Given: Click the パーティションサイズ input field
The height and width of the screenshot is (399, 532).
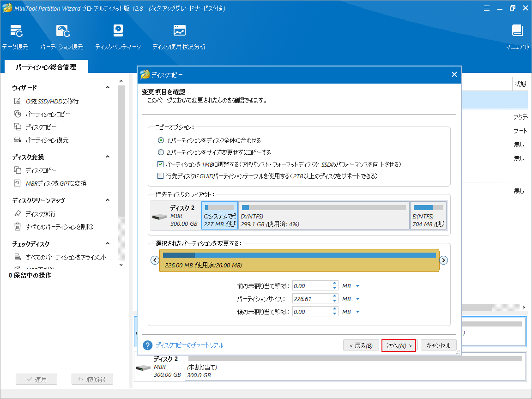Looking at the screenshot, I should [x=311, y=299].
